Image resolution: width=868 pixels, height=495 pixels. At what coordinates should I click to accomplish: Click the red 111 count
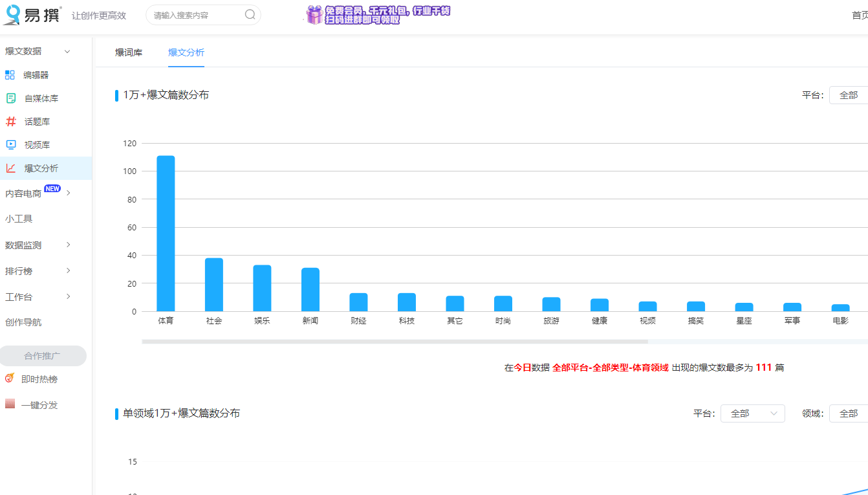tap(764, 368)
